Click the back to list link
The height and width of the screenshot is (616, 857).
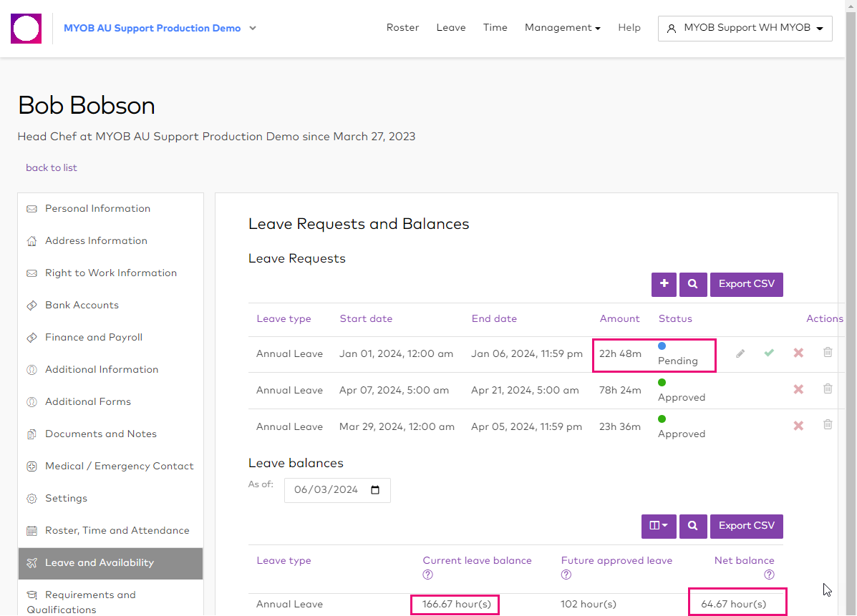52,167
